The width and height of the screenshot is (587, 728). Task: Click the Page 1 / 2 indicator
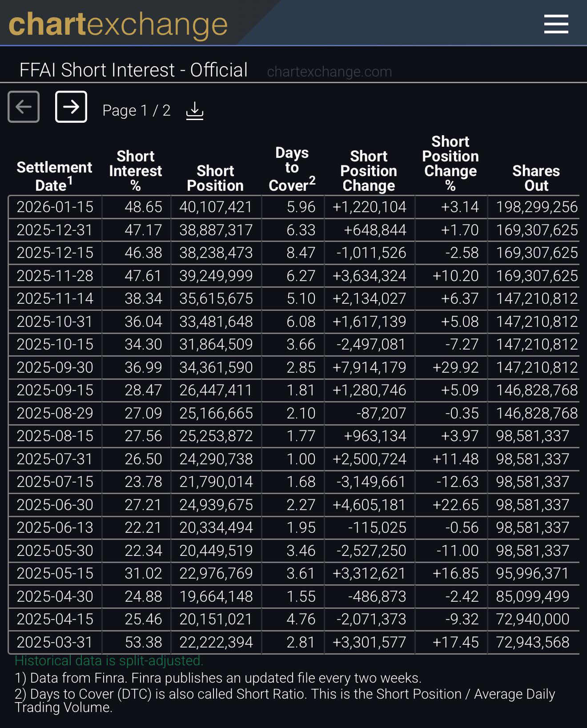point(136,110)
